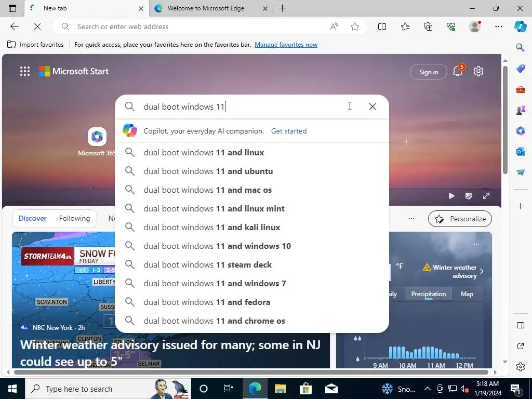Expand the background to full view
Screen dimensions: 532x399
click(x=486, y=196)
